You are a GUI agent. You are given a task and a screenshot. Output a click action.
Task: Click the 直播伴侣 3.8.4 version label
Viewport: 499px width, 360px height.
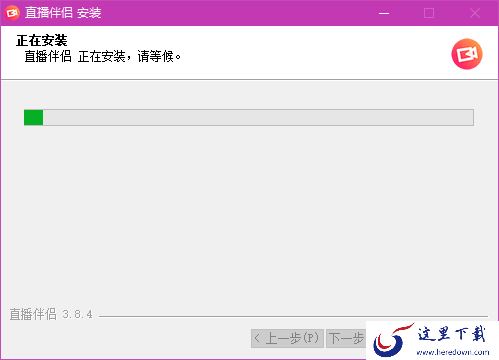[x=51, y=314]
